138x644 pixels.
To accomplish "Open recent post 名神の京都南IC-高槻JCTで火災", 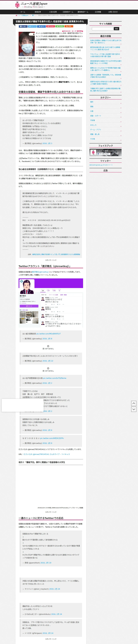I will point(106,42).
